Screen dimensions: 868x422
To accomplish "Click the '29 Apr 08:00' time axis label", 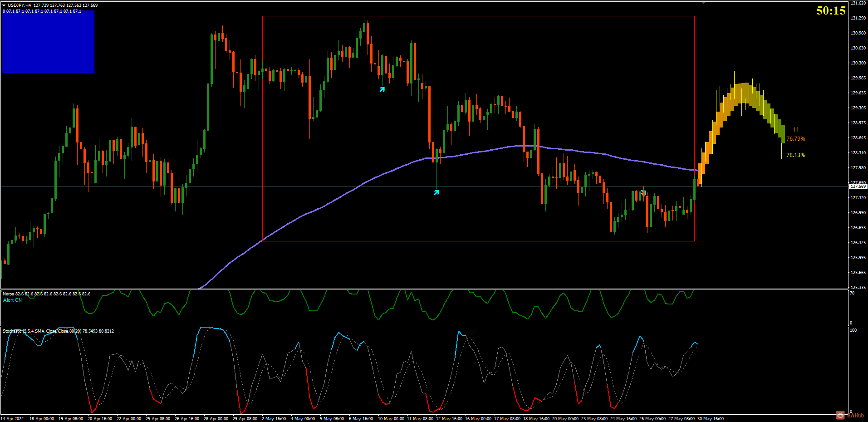I will (x=245, y=419).
